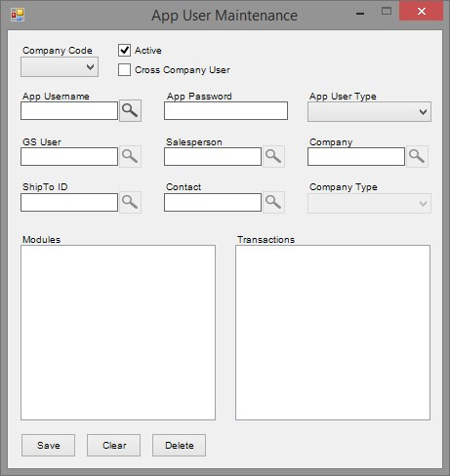Search App Username with magnifier icon
Image resolution: width=450 pixels, height=476 pixels.
(130, 111)
